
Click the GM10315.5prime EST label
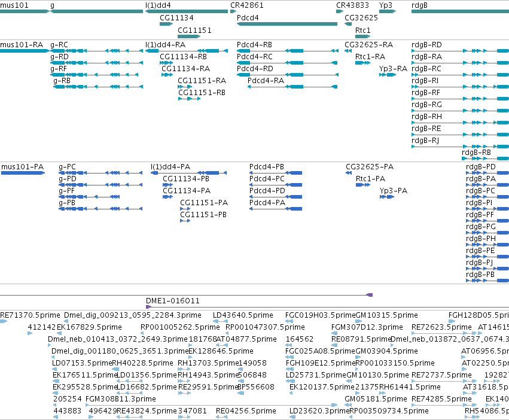(386, 315)
